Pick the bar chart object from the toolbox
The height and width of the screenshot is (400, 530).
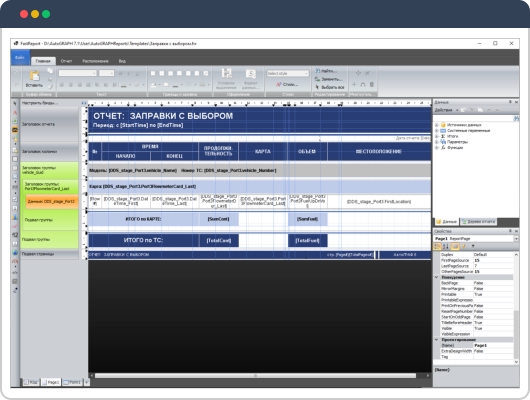click(x=15, y=217)
